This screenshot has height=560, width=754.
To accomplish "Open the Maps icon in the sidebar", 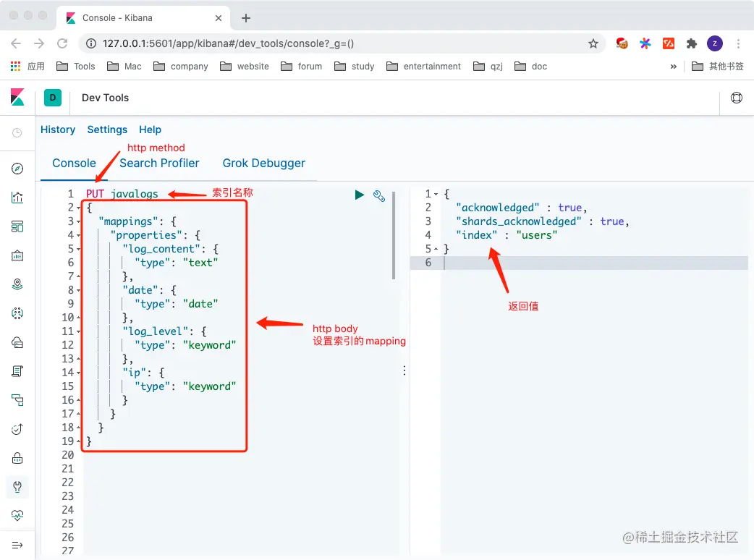I will (x=17, y=284).
